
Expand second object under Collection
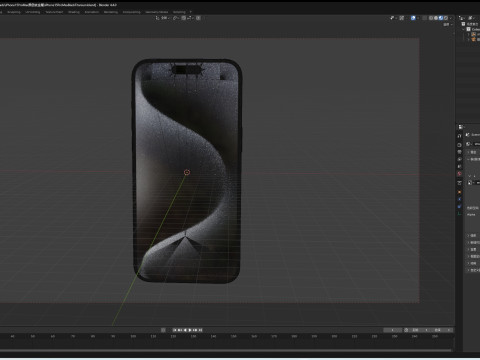pyautogui.click(x=468, y=39)
